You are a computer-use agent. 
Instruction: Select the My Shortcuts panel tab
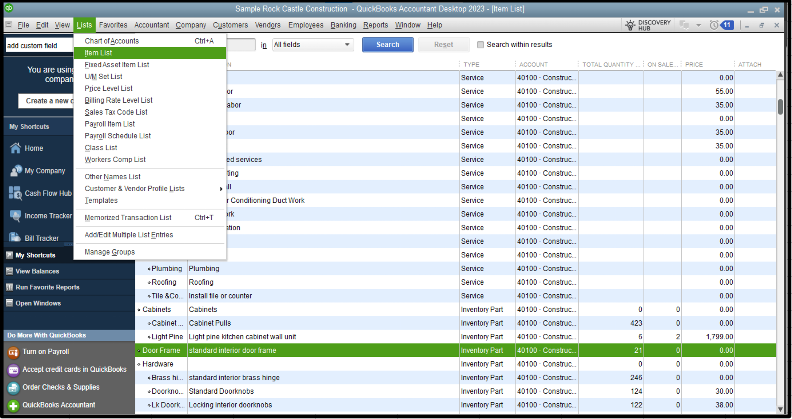coord(35,255)
